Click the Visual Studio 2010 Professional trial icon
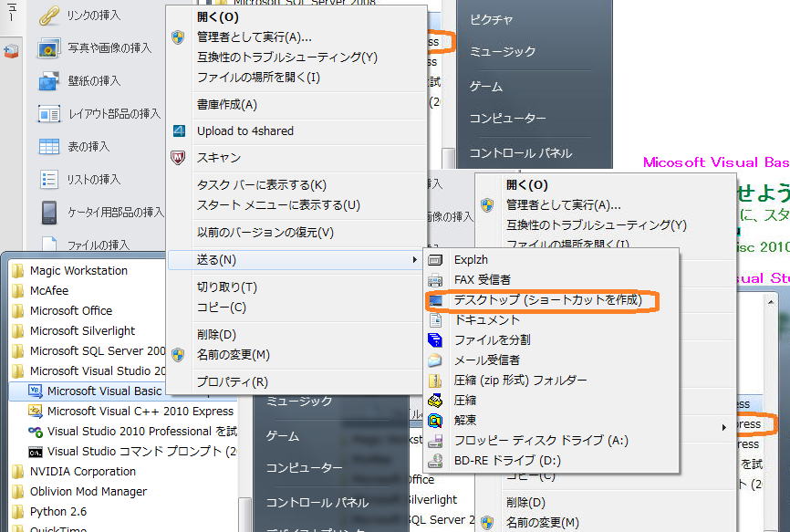Viewport: 790px width, 532px height. (x=36, y=432)
